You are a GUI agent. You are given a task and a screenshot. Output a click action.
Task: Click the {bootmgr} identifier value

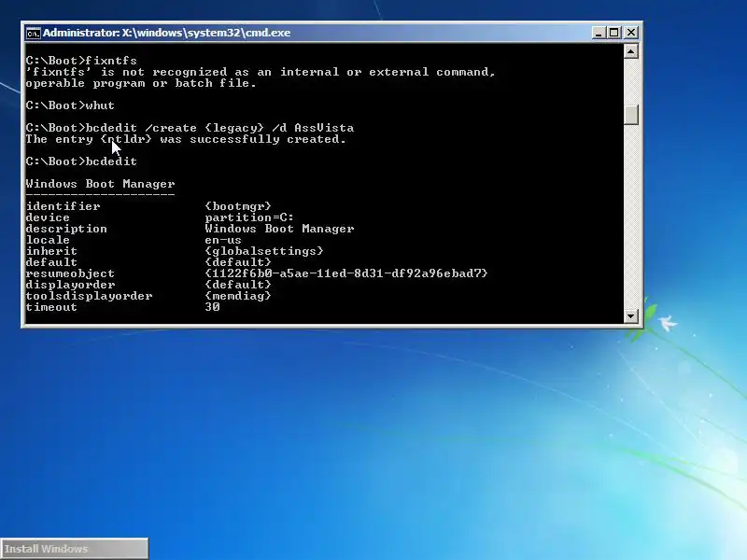238,206
